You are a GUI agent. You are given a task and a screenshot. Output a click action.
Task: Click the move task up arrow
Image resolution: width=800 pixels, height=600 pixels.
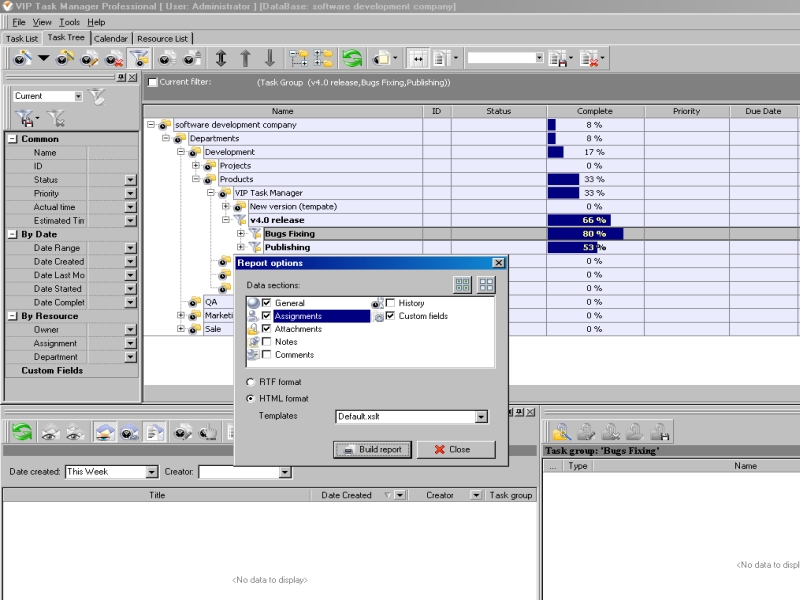pyautogui.click(x=245, y=59)
